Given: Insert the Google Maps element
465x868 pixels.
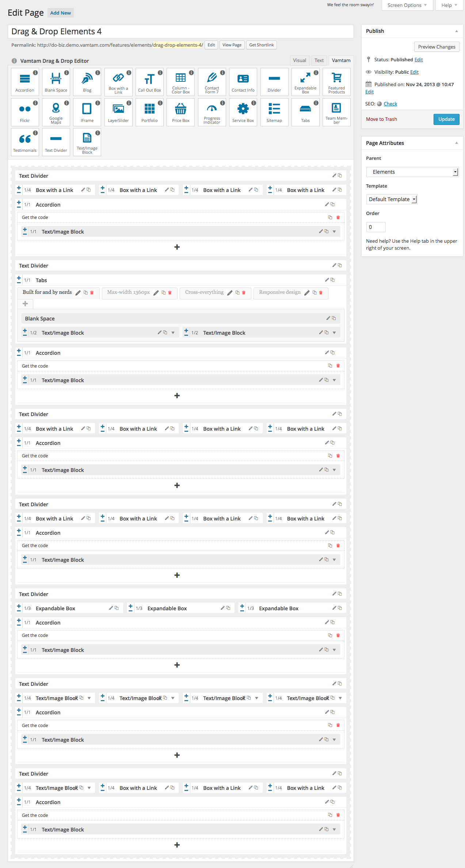Looking at the screenshot, I should tap(56, 112).
